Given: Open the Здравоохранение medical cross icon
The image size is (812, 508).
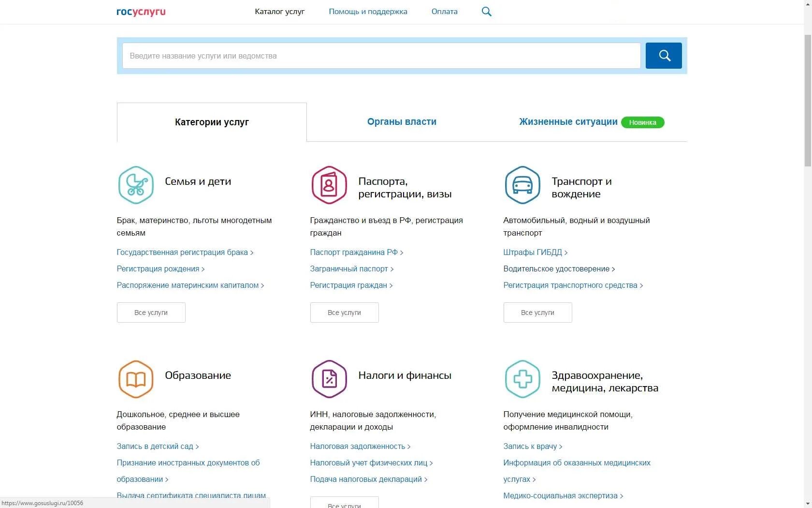Looking at the screenshot, I should click(522, 379).
